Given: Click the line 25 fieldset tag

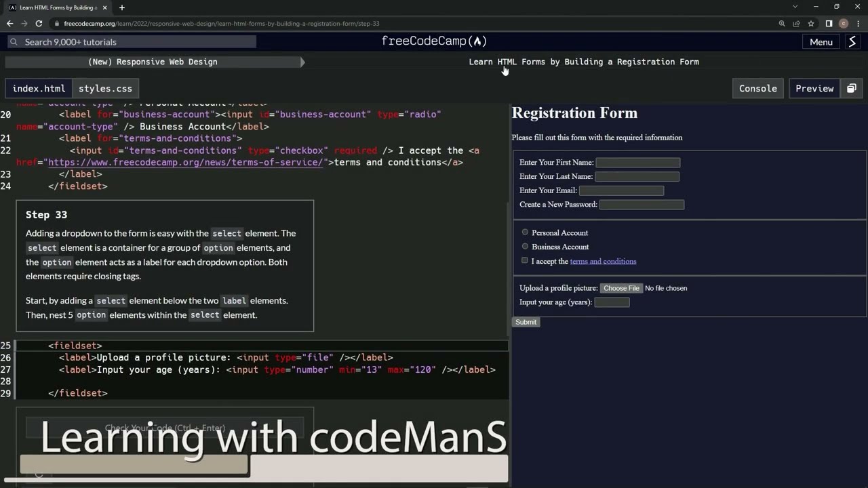Looking at the screenshot, I should 75,346.
